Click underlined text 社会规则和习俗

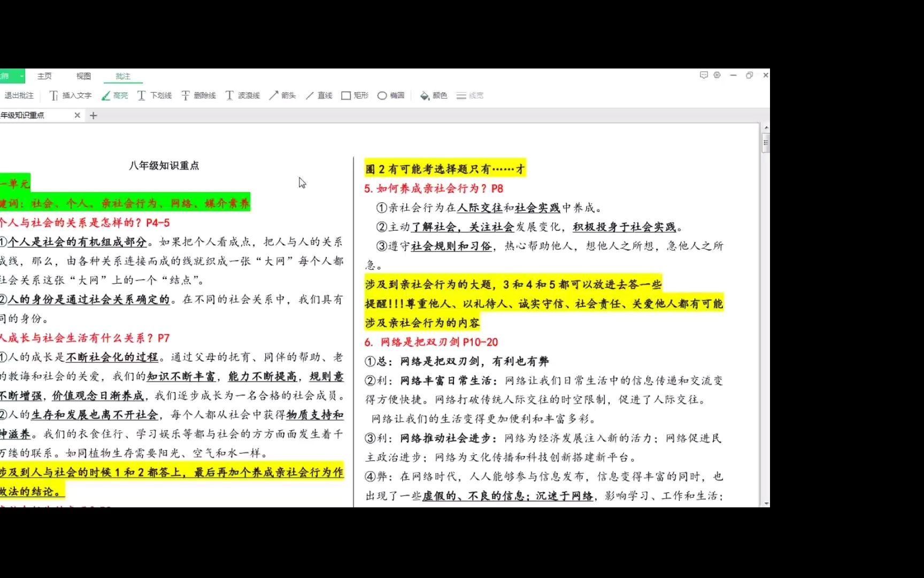[x=451, y=246]
